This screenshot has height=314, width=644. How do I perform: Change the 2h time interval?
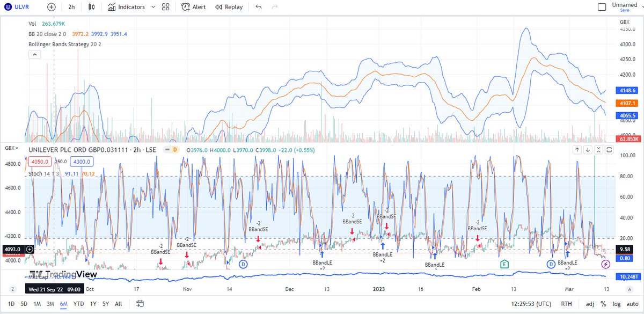coord(71,7)
